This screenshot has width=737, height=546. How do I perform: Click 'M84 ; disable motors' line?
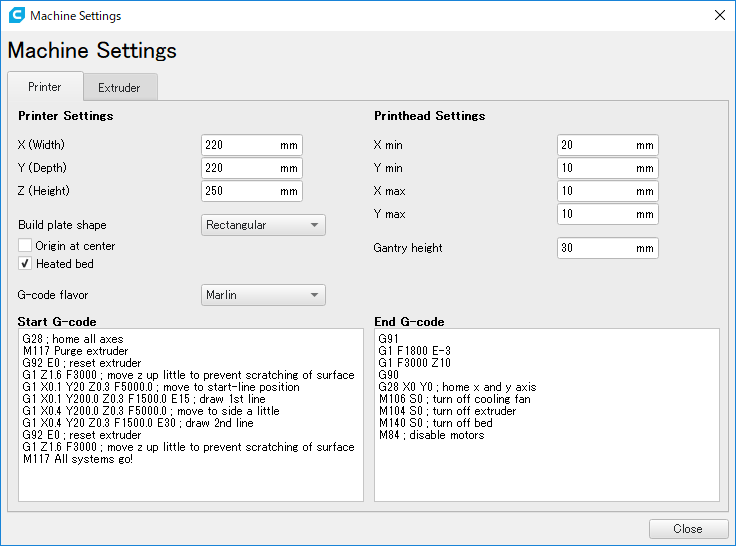pos(431,435)
